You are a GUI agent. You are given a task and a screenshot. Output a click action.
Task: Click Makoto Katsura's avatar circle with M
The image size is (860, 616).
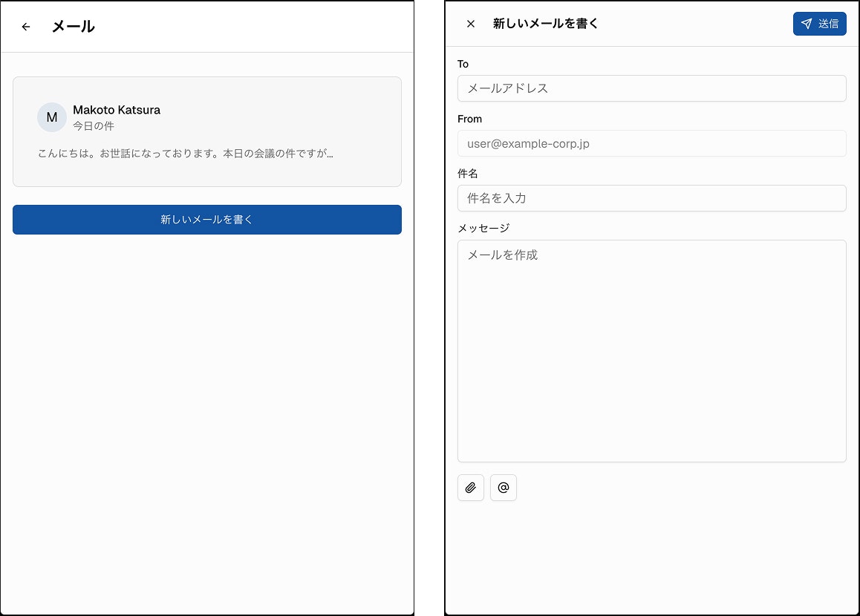pyautogui.click(x=52, y=117)
